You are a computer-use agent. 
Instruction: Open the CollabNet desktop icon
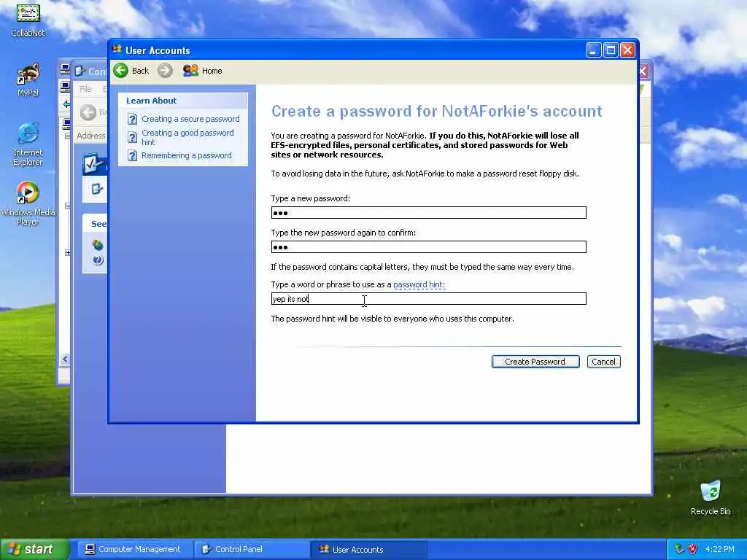pyautogui.click(x=28, y=20)
